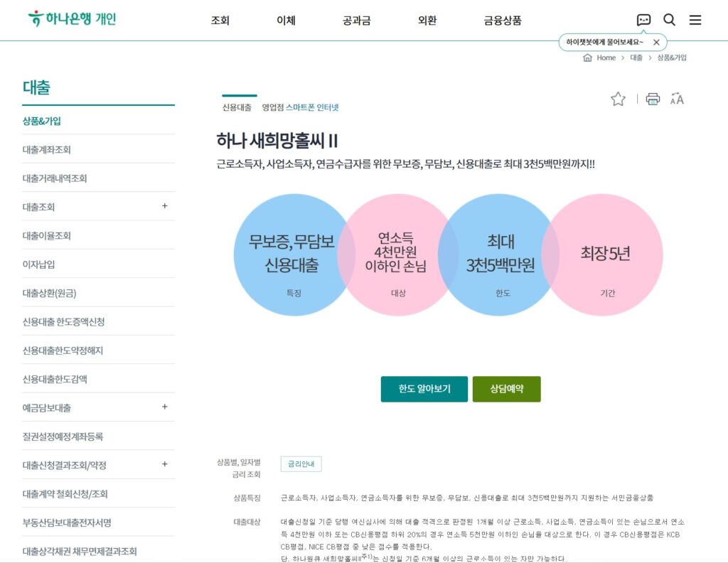
Task: Click the search magnifier icon
Action: tap(669, 20)
